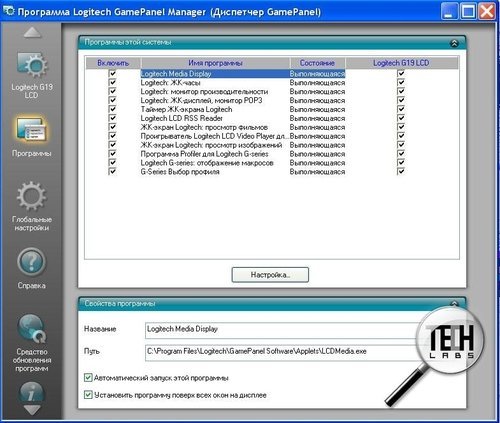The width and height of the screenshot is (500, 423).
Task: Click the Logitech G19 LCD column header
Action: point(402,63)
